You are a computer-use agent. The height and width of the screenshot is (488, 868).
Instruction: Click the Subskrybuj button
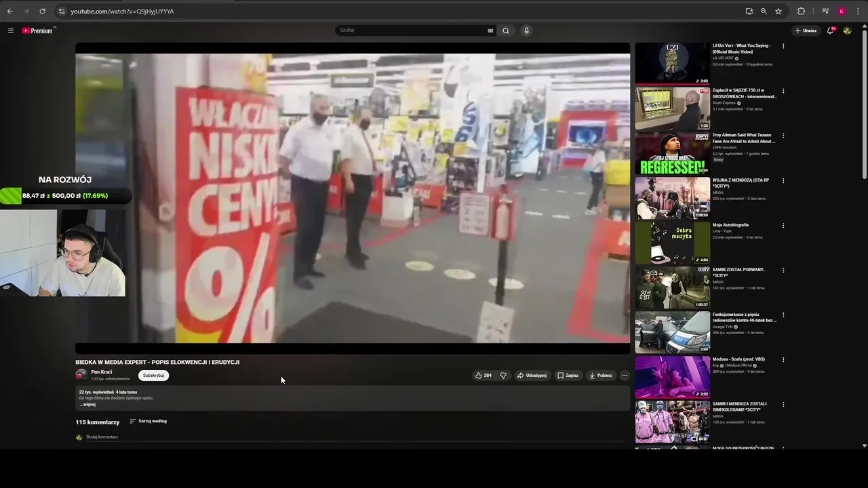point(153,375)
